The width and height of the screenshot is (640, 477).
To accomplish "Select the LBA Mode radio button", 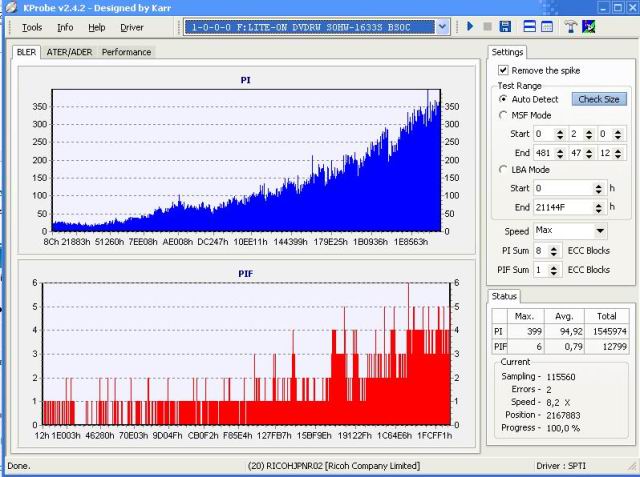I will tap(503, 169).
